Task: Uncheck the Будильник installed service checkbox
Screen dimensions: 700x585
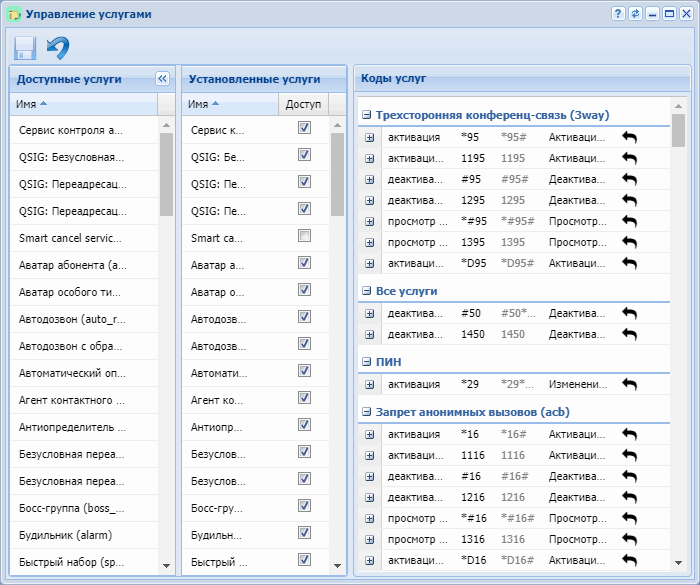Action: click(x=304, y=533)
